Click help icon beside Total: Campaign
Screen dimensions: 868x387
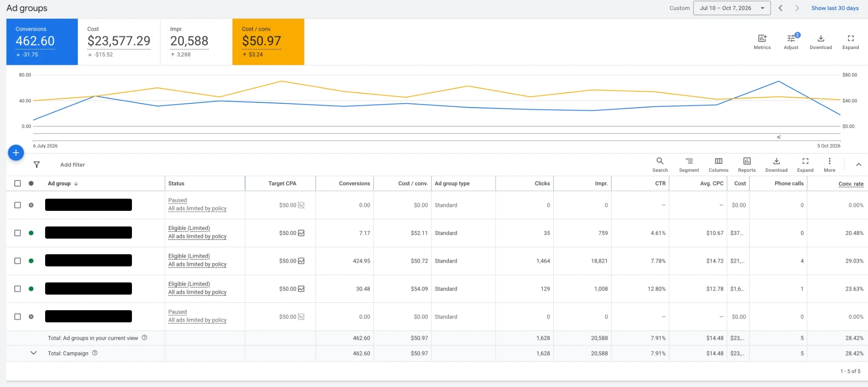point(95,353)
